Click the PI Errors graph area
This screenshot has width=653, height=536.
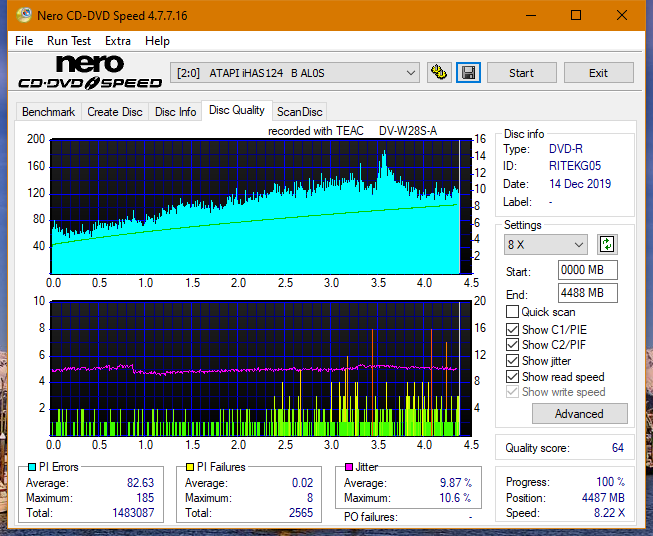pyautogui.click(x=261, y=207)
